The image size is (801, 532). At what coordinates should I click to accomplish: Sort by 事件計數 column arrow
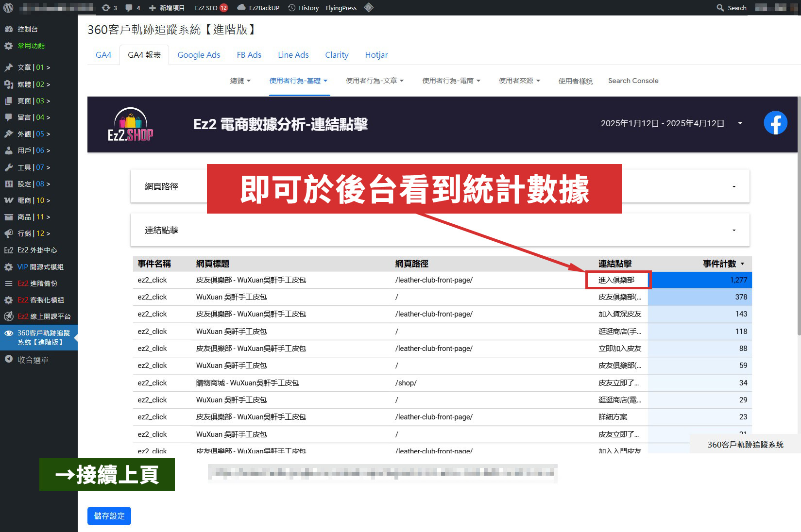[743, 264]
